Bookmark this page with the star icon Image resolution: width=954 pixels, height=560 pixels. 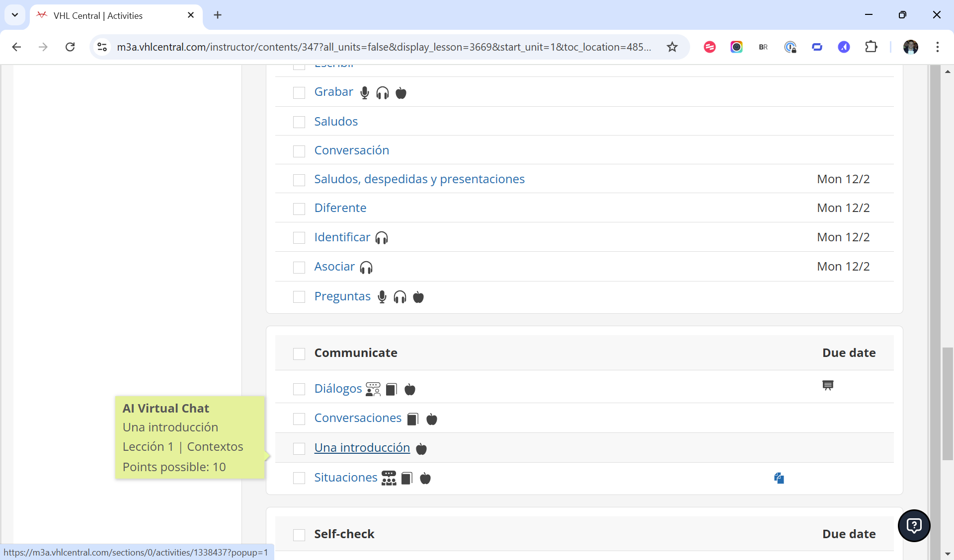(x=672, y=47)
